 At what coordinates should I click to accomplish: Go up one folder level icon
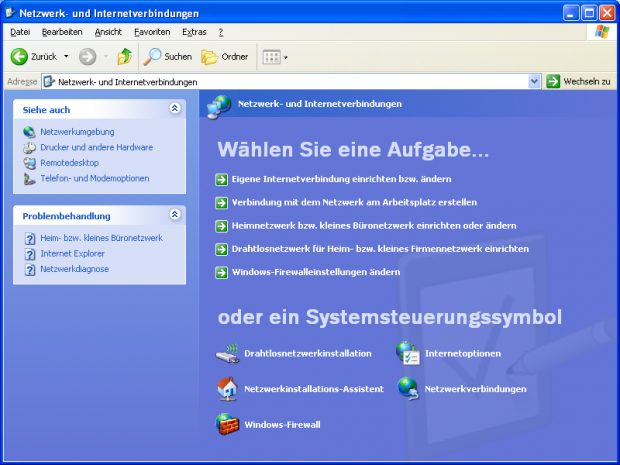125,57
